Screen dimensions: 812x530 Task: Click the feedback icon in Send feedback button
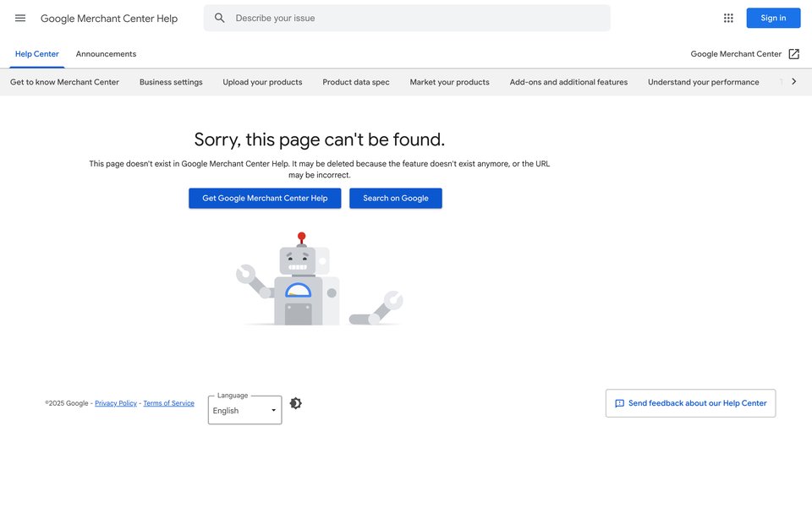(x=619, y=403)
